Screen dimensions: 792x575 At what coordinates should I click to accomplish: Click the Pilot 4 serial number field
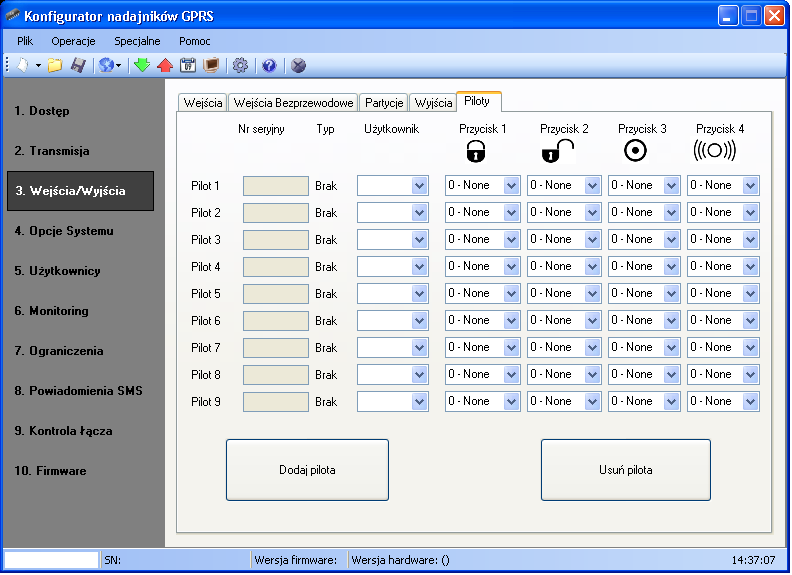pos(276,267)
